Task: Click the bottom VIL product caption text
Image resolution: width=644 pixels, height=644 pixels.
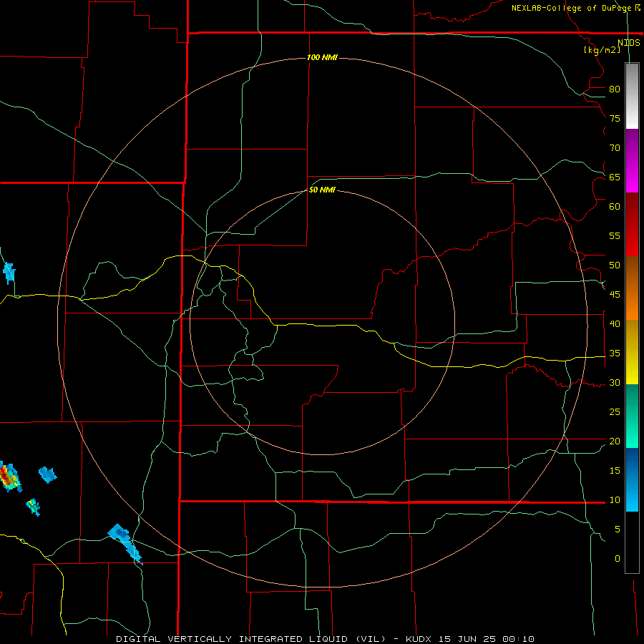Action: point(326,639)
